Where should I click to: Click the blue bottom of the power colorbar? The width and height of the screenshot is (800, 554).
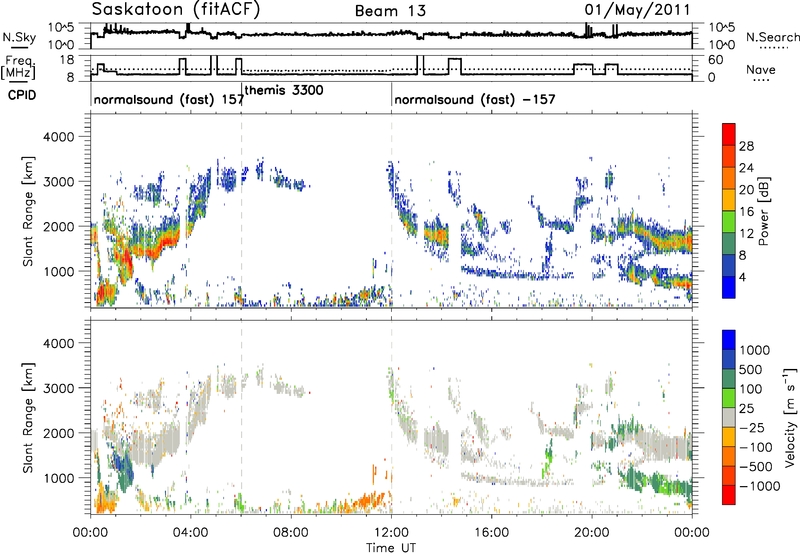(x=729, y=288)
